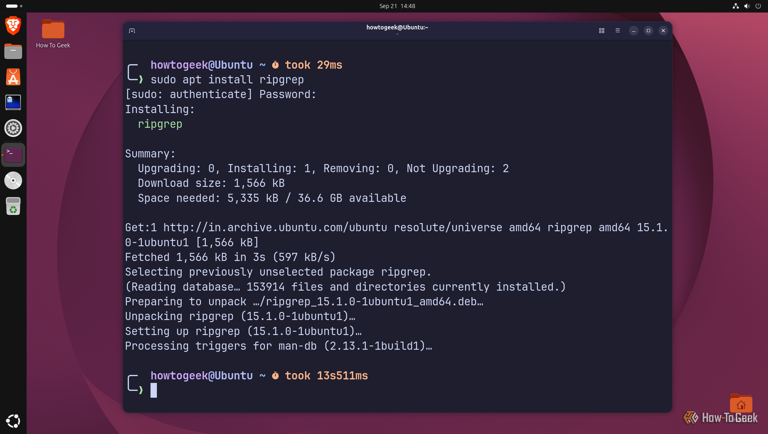
Task: Open the Files manager dock icon
Action: point(13,51)
